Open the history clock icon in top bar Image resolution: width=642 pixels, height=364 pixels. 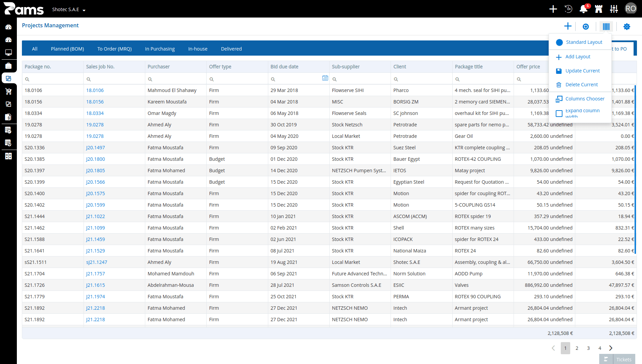click(568, 9)
